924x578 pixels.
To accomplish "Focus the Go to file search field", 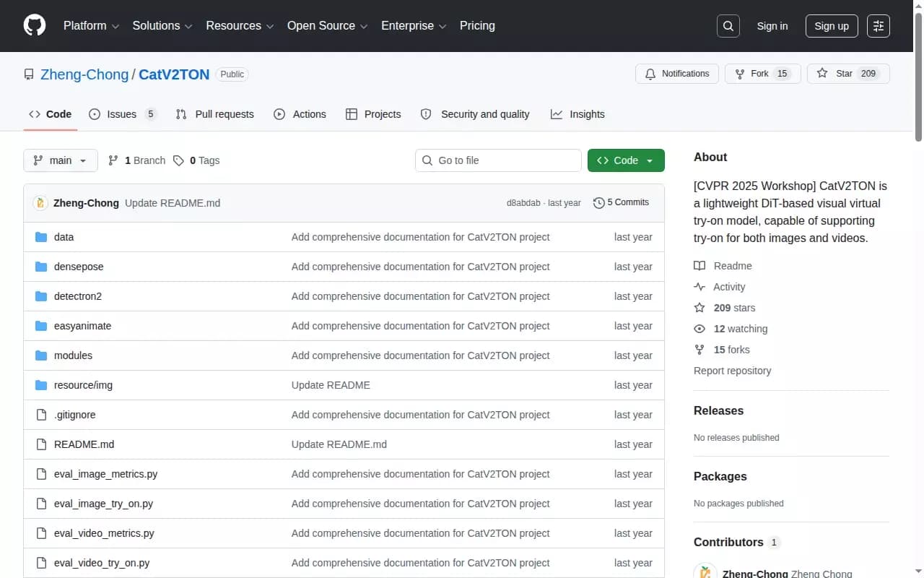I will pos(498,160).
